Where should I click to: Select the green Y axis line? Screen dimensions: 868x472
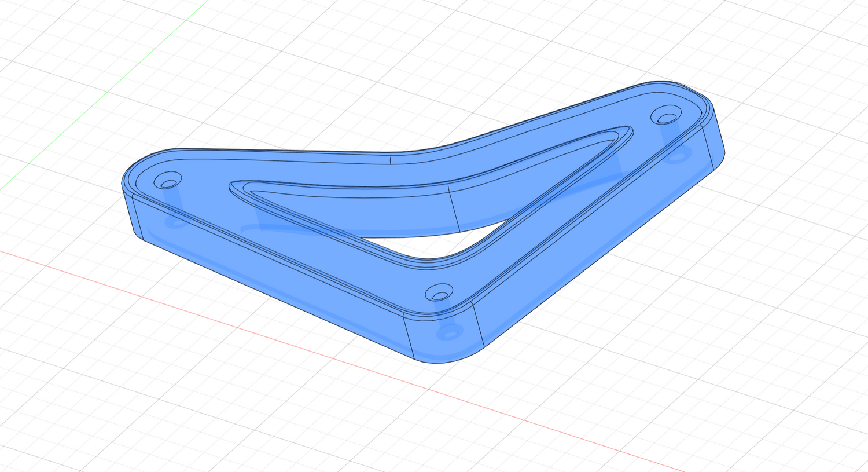click(x=104, y=94)
